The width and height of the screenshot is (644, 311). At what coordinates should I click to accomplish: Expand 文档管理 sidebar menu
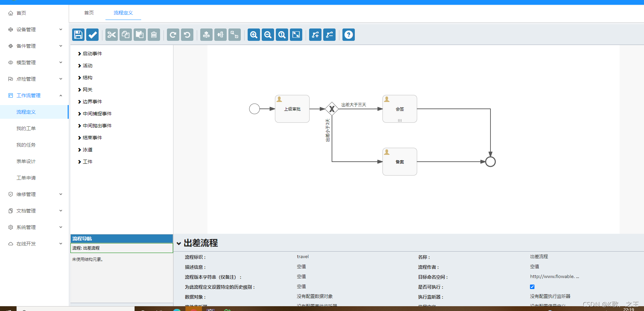(34, 211)
